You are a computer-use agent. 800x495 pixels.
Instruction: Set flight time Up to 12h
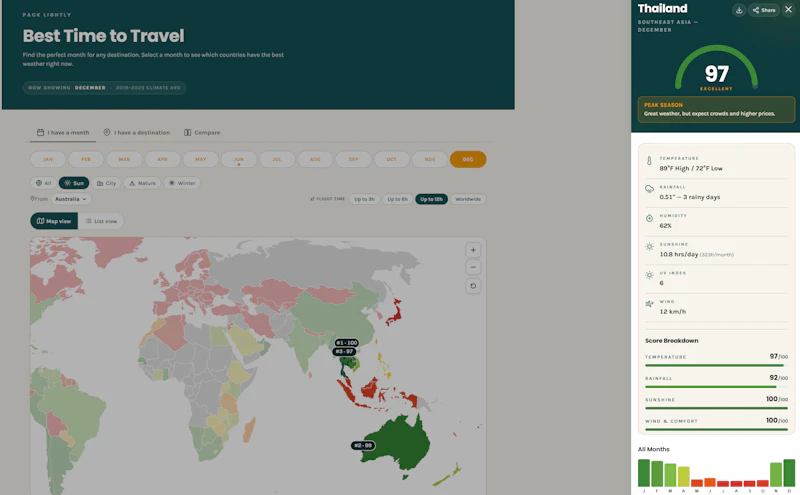[x=432, y=199]
